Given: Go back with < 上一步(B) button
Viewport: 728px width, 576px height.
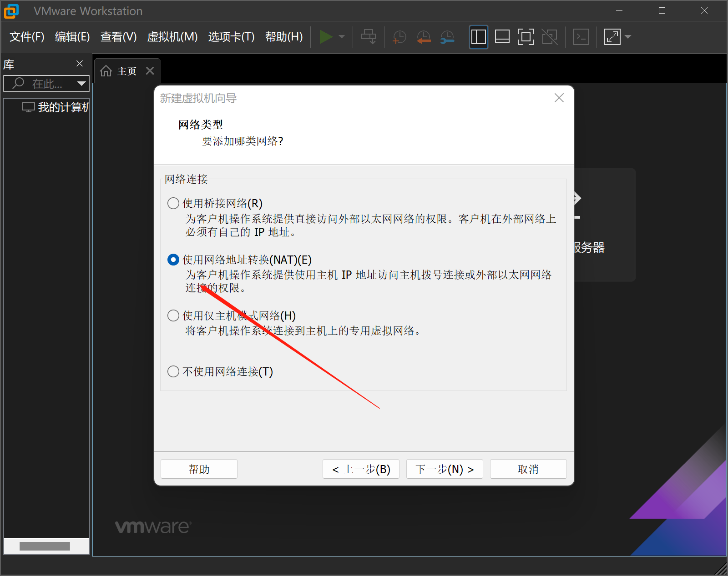Looking at the screenshot, I should (x=361, y=469).
